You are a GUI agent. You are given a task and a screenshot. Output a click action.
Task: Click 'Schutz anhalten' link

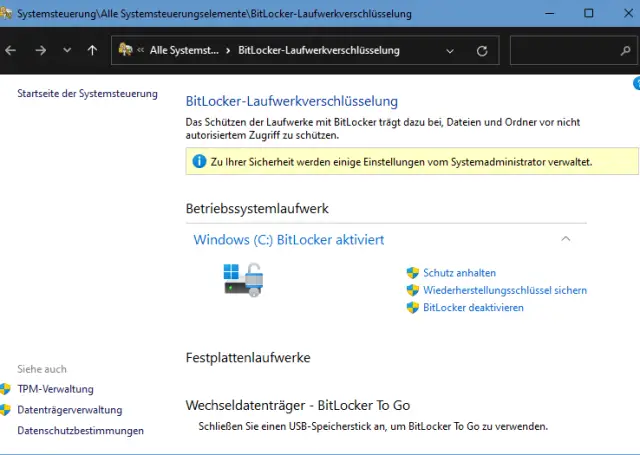click(459, 273)
